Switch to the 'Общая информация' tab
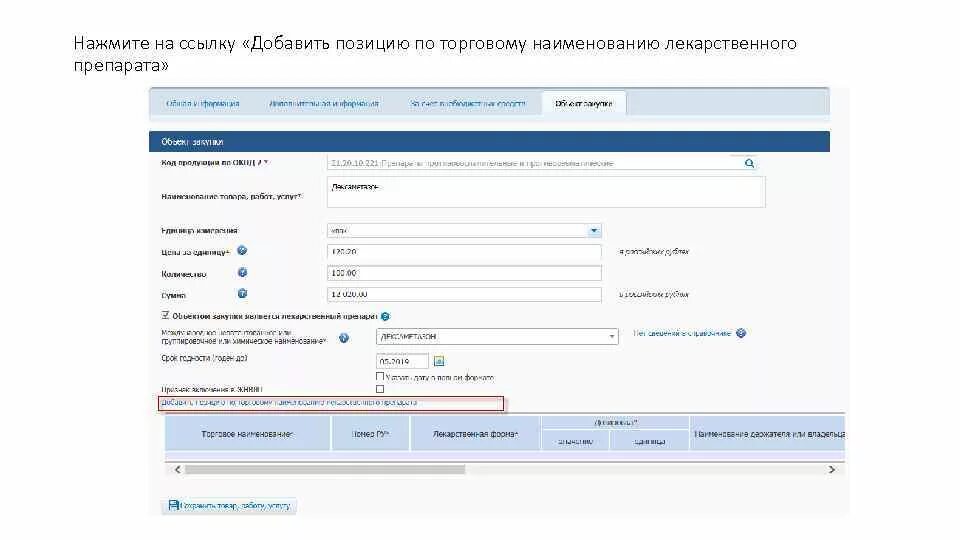 click(x=203, y=104)
